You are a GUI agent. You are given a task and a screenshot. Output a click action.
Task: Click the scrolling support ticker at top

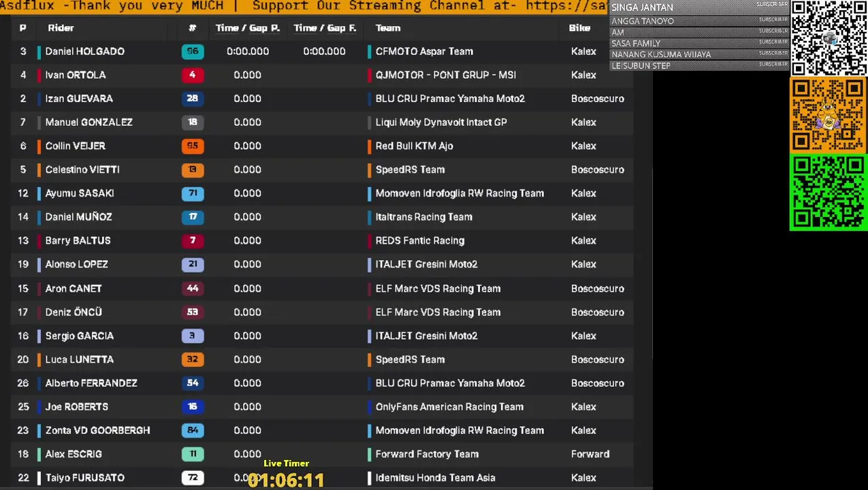point(303,6)
